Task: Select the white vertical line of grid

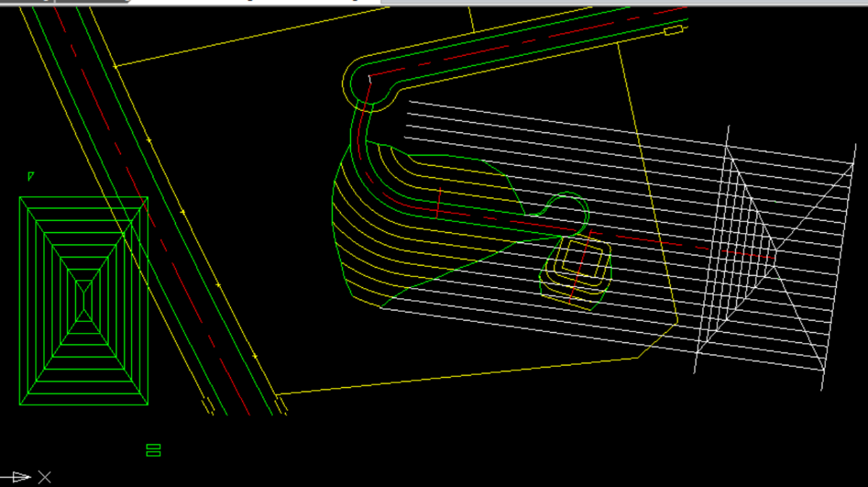Action: point(711,249)
